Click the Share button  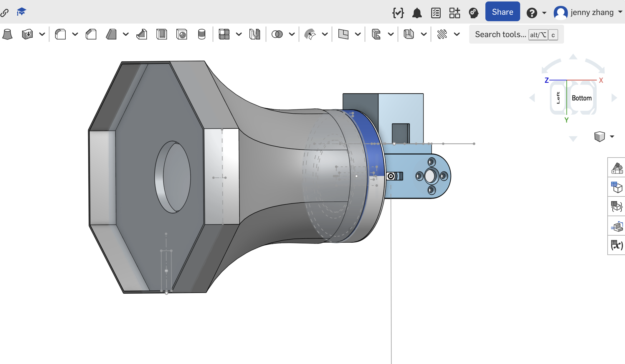(x=502, y=12)
